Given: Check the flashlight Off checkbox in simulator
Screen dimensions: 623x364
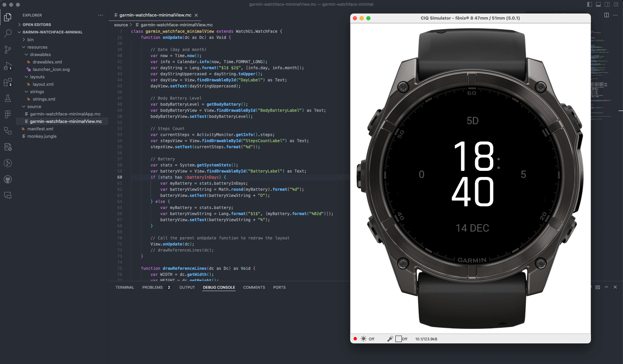Looking at the screenshot, I should (x=398, y=339).
